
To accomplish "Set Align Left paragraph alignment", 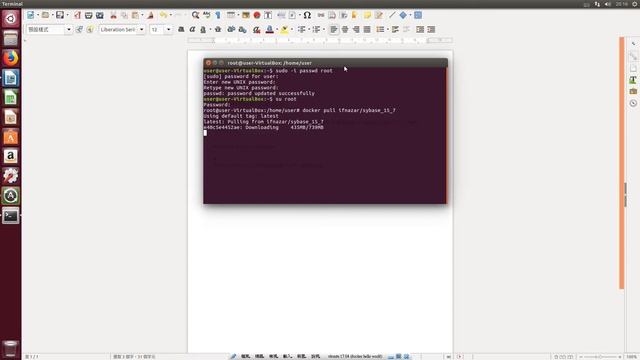I will tap(334, 29).
